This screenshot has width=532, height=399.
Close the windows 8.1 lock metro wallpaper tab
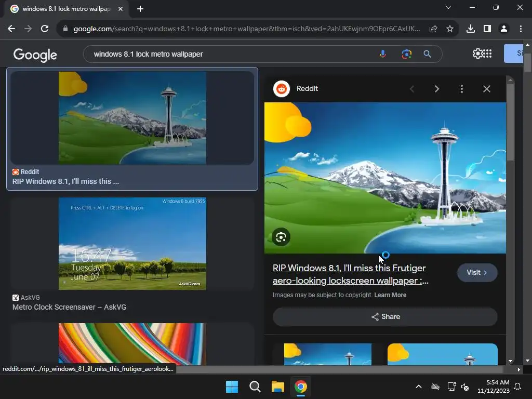coord(121,9)
